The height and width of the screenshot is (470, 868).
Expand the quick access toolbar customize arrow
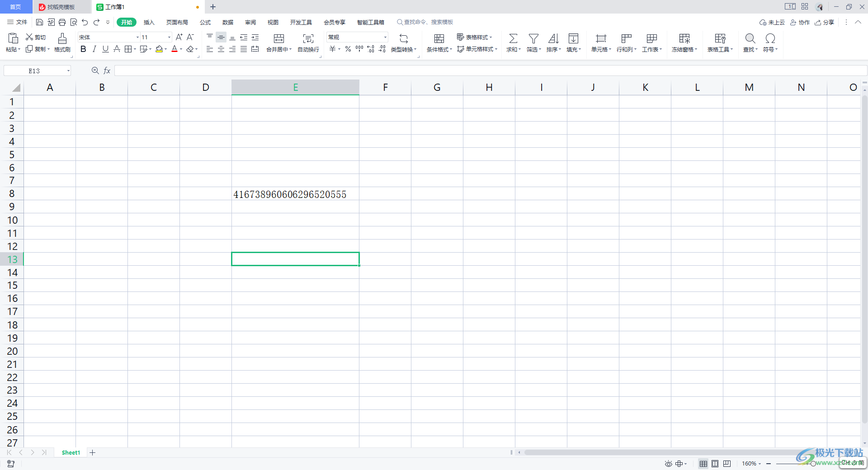pyautogui.click(x=108, y=22)
